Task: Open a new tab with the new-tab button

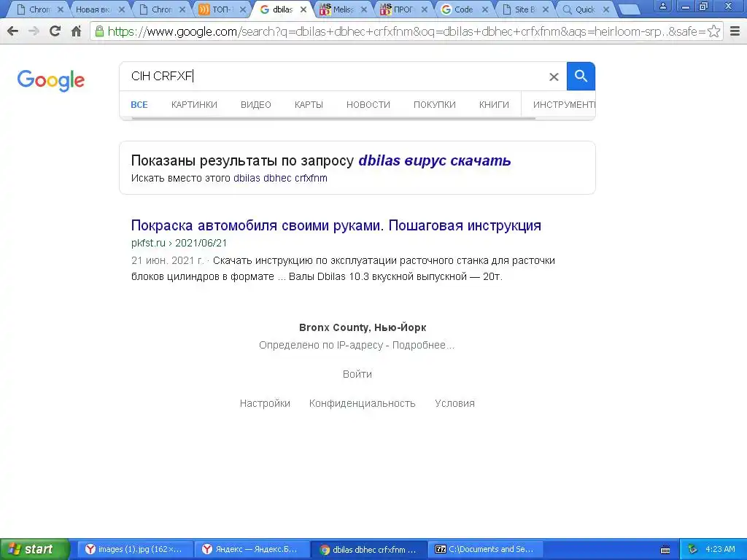Action: point(628,9)
